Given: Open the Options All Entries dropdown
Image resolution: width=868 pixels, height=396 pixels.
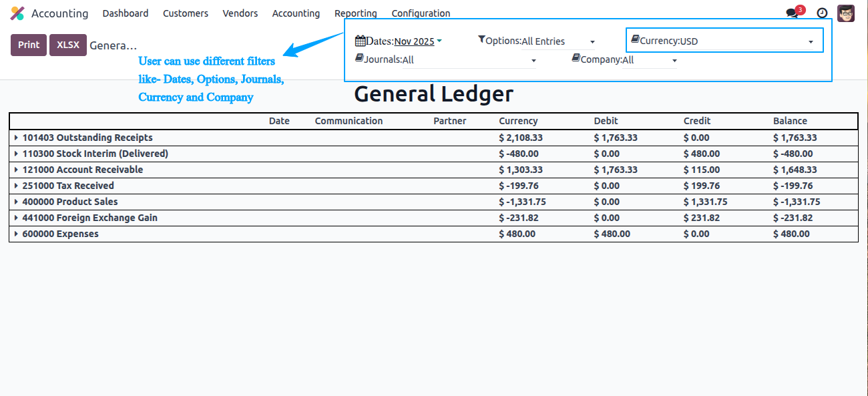Looking at the screenshot, I should click(x=558, y=41).
